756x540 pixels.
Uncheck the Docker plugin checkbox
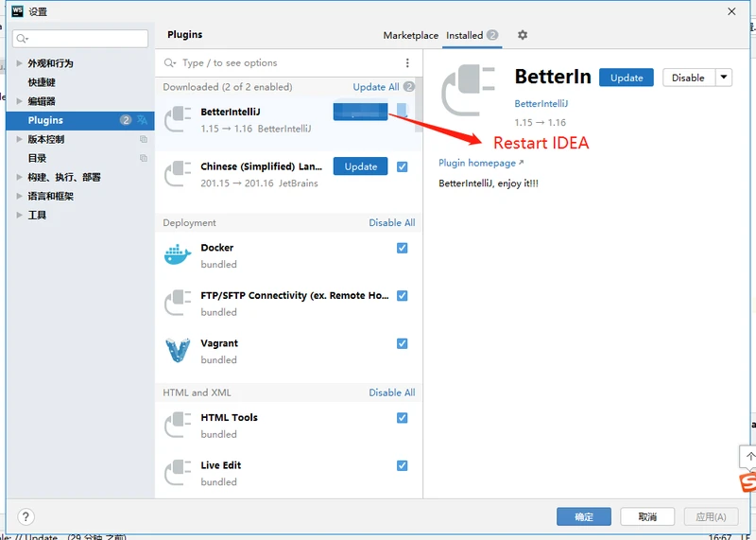pyautogui.click(x=403, y=248)
